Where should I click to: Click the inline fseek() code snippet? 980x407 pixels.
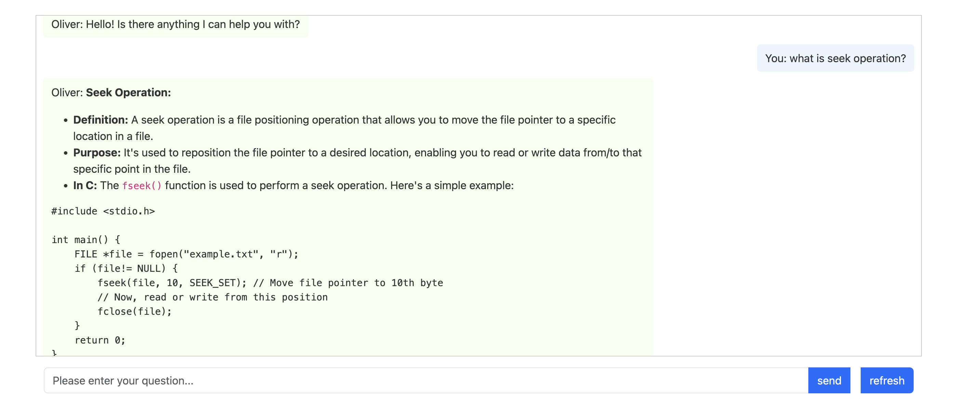point(142,186)
